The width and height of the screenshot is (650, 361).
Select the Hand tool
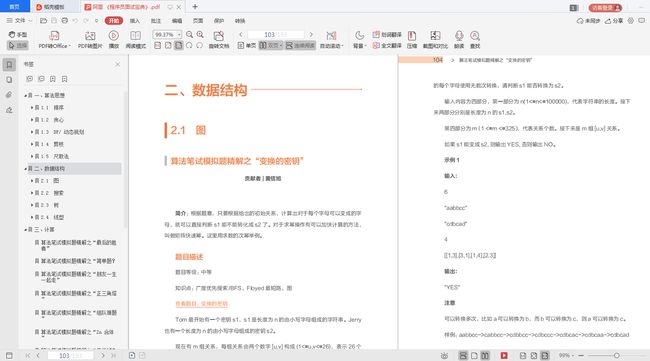pyautogui.click(x=18, y=34)
